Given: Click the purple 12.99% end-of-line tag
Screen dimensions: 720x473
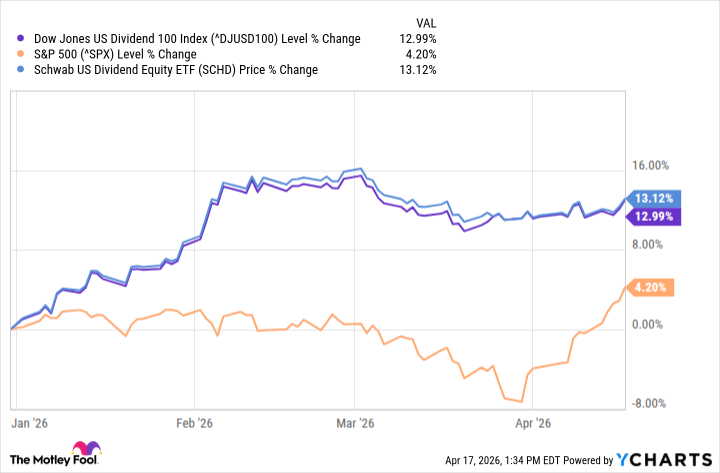Looking at the screenshot, I should 658,216.
